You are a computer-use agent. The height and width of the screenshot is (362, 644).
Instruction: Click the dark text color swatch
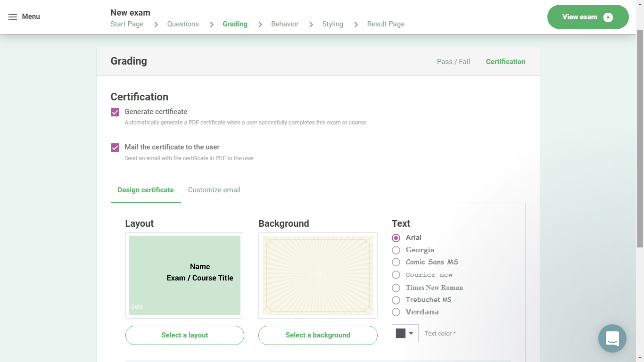point(401,333)
